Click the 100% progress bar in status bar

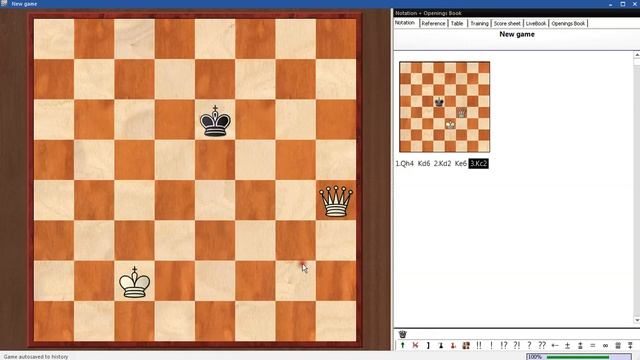coord(578,357)
